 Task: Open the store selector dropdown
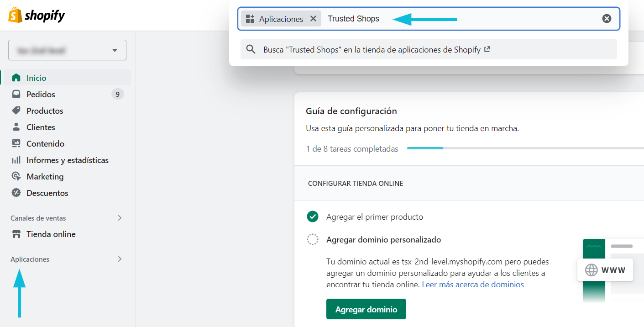click(67, 50)
